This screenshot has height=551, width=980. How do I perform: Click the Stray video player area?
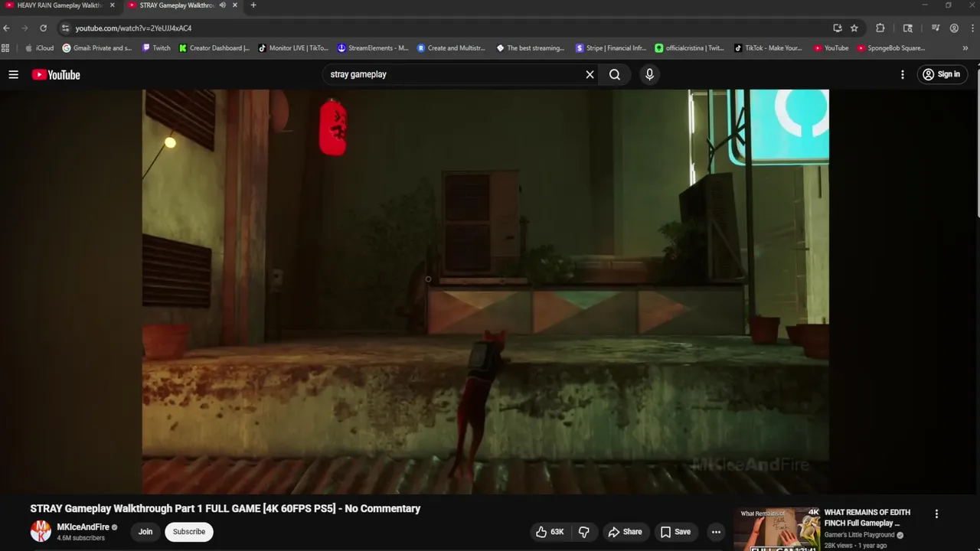coord(485,292)
